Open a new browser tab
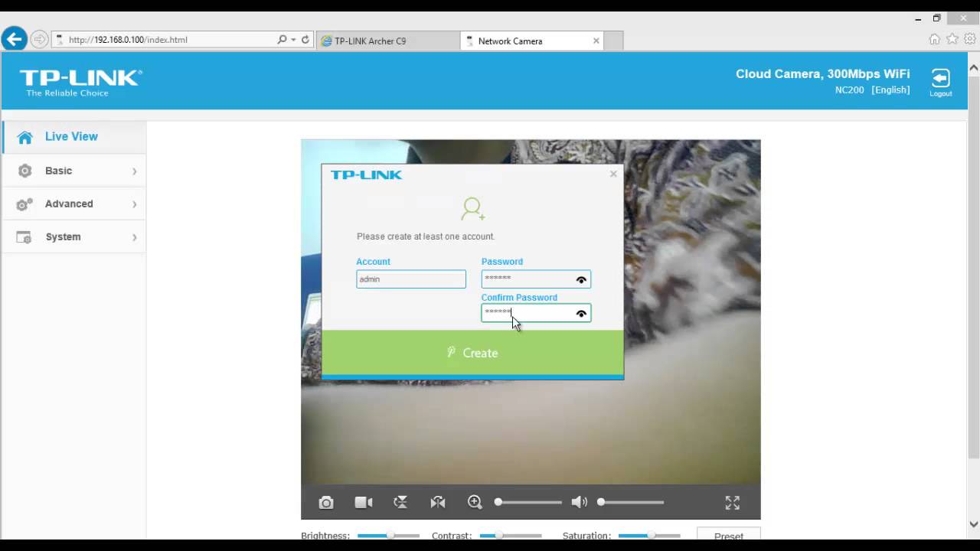The width and height of the screenshot is (980, 551). click(x=614, y=41)
